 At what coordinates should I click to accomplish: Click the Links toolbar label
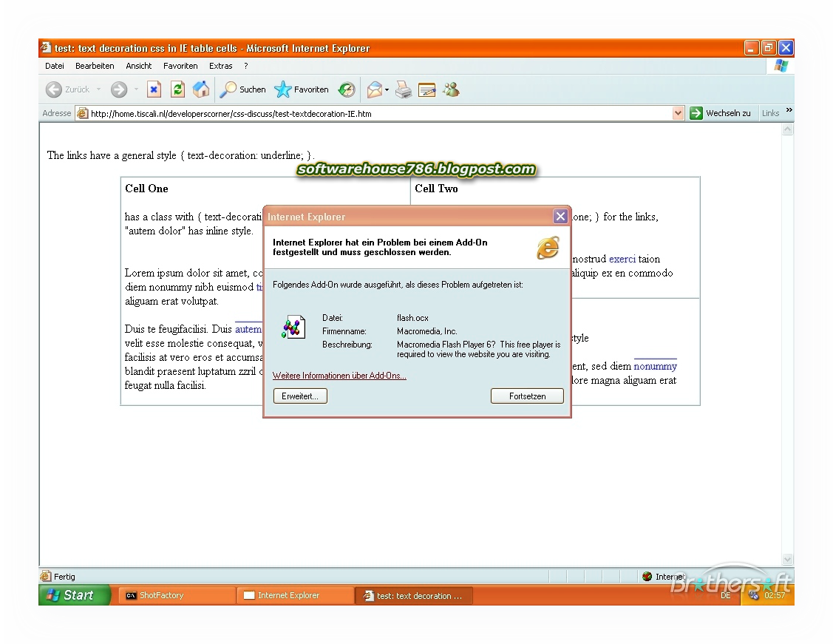[770, 113]
